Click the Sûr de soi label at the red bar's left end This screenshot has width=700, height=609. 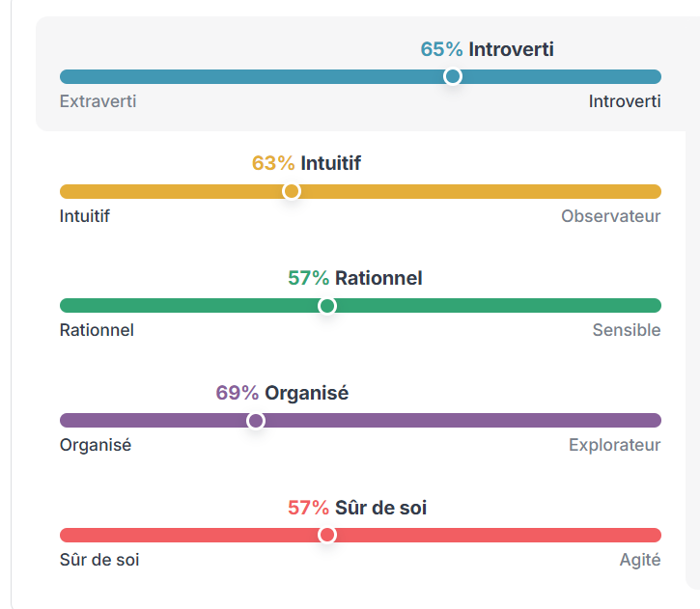point(99,560)
